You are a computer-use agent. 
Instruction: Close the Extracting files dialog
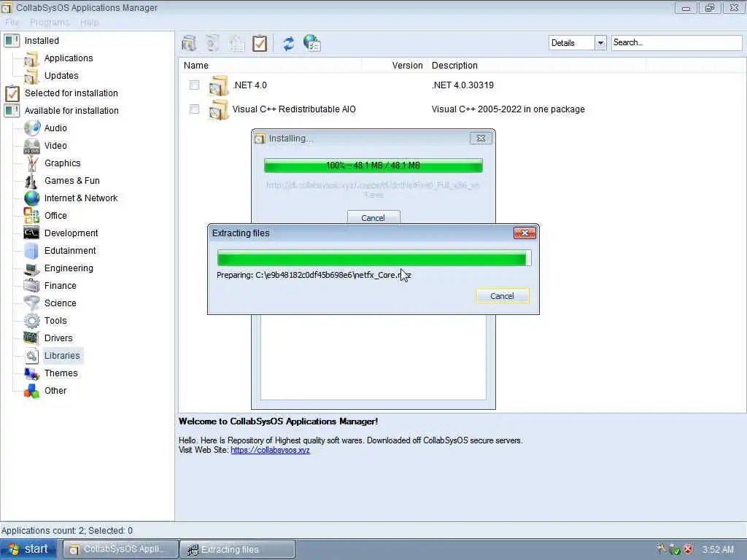tap(525, 233)
